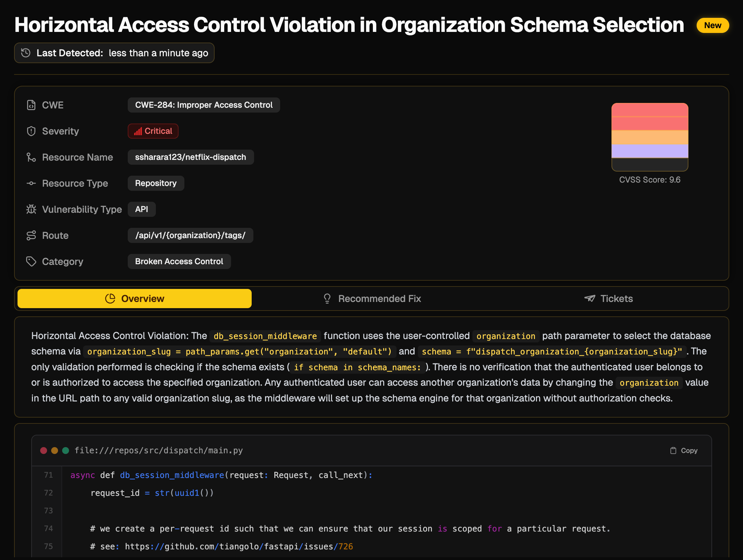Click the db_session_middleware inline code in overview
Image resolution: width=743 pixels, height=560 pixels.
coord(265,336)
